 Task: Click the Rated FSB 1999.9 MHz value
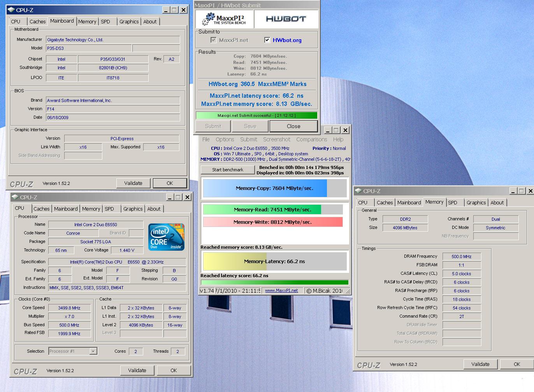point(69,334)
